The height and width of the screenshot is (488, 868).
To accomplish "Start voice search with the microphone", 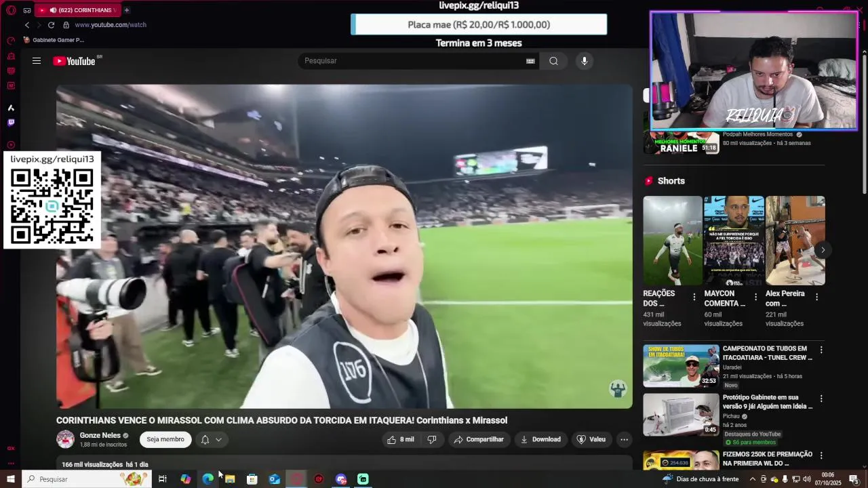I will tap(585, 61).
